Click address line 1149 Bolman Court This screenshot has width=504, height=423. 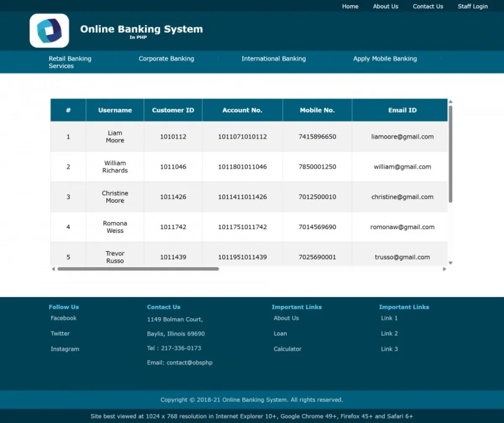[x=175, y=320]
